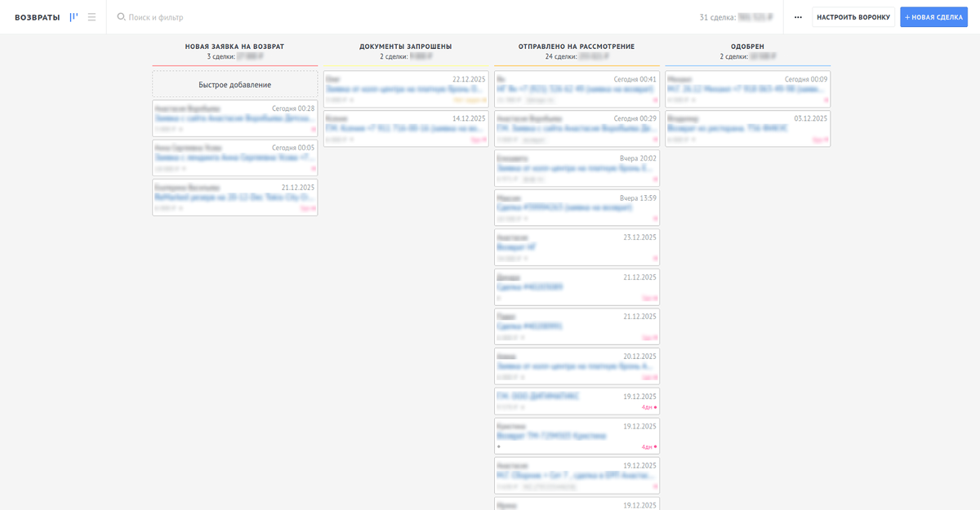Create a deal with '+ Новая сделка'

point(933,17)
